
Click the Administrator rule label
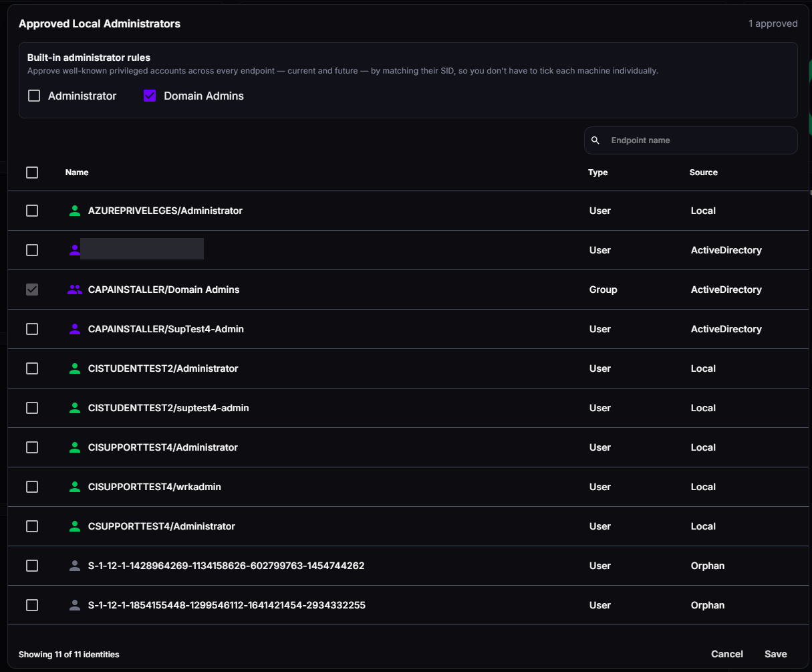[82, 96]
